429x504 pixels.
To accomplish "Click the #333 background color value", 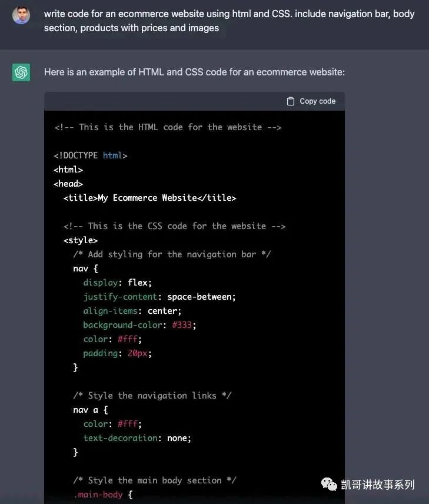I will click(x=182, y=325).
